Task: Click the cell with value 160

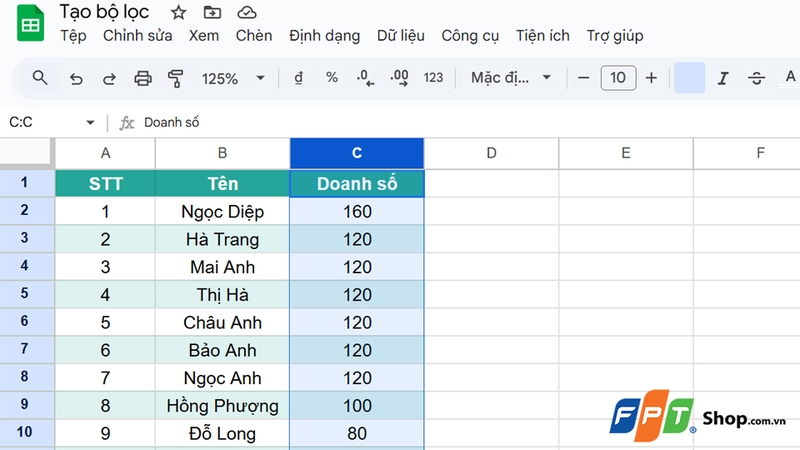Action: click(x=357, y=211)
